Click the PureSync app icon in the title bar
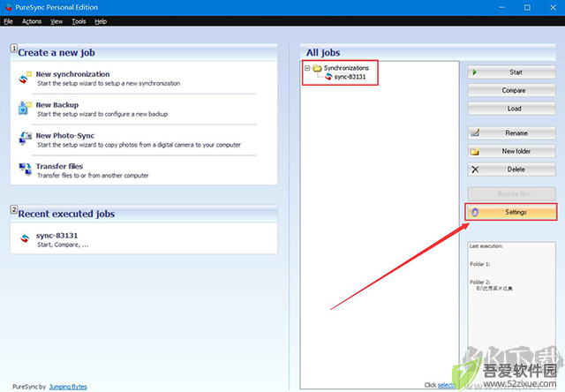Image resolution: width=565 pixels, height=392 pixels. [8, 7]
